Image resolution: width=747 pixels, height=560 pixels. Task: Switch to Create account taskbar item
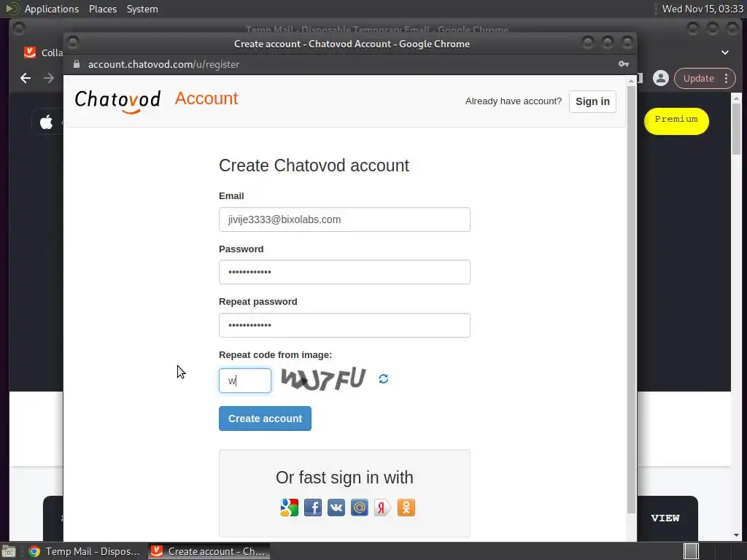[x=209, y=551]
